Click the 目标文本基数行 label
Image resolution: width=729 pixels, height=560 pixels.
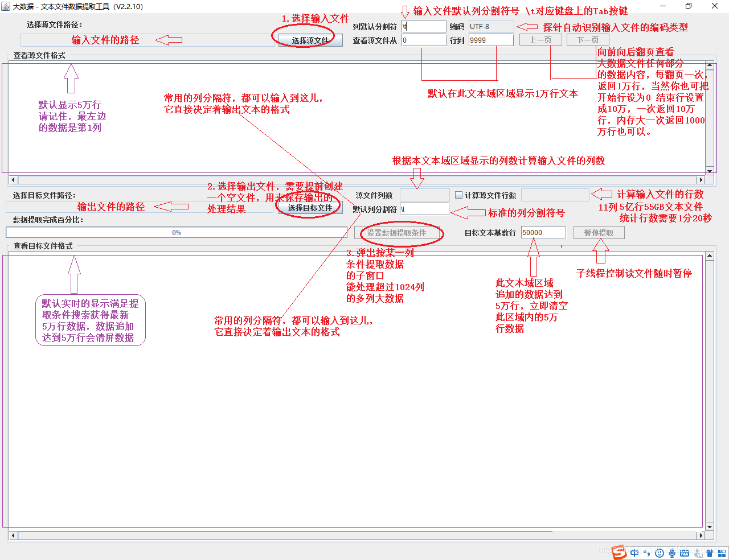[x=490, y=233]
